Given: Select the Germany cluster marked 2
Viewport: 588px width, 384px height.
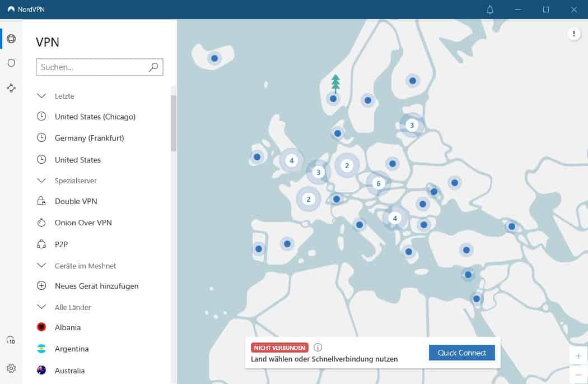Looking at the screenshot, I should [x=347, y=165].
